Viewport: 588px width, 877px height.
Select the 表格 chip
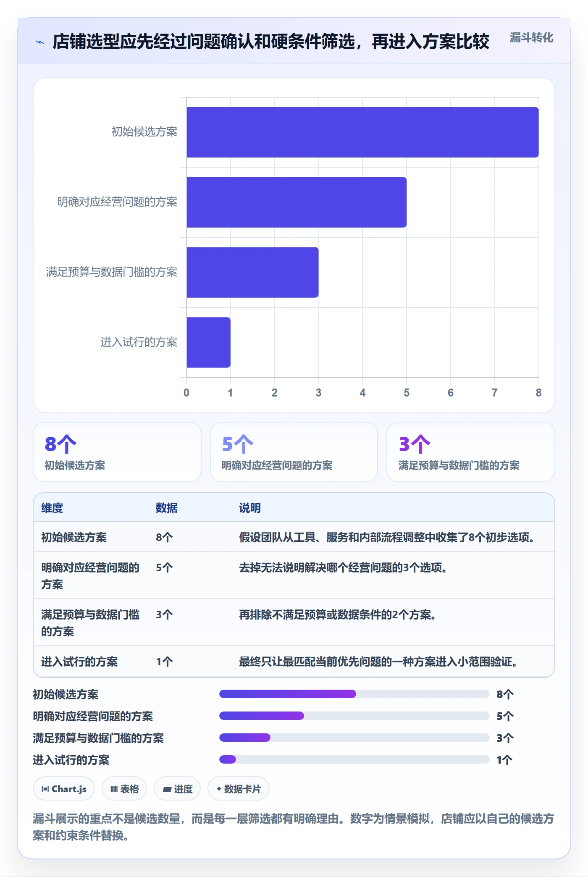point(124,789)
